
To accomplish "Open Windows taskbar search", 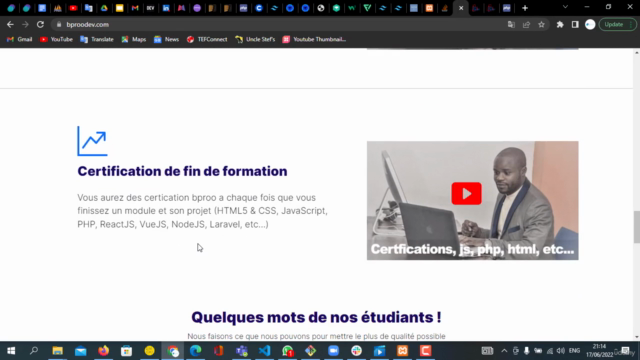I will (x=34, y=351).
